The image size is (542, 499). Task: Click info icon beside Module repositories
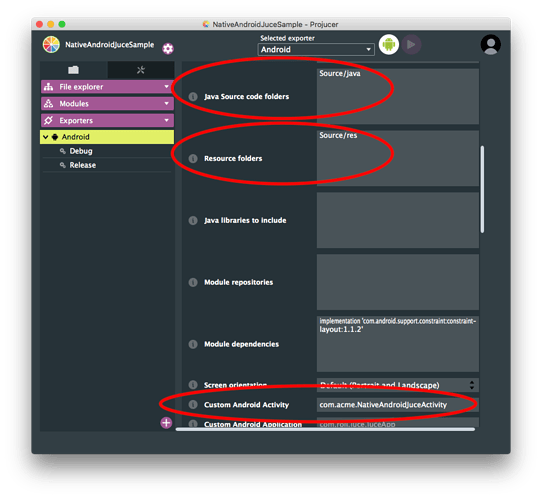193,282
